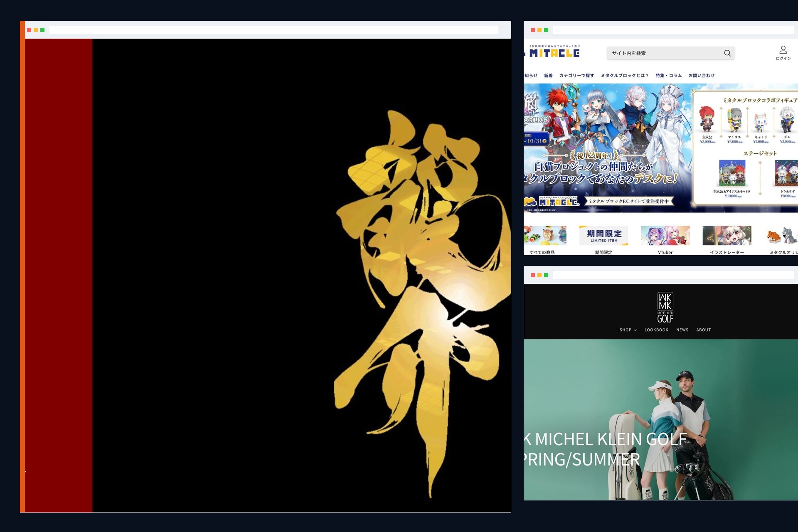This screenshot has width=798, height=532.
Task: Open the お知らせ nav item on MITACLE
Action: click(531, 76)
